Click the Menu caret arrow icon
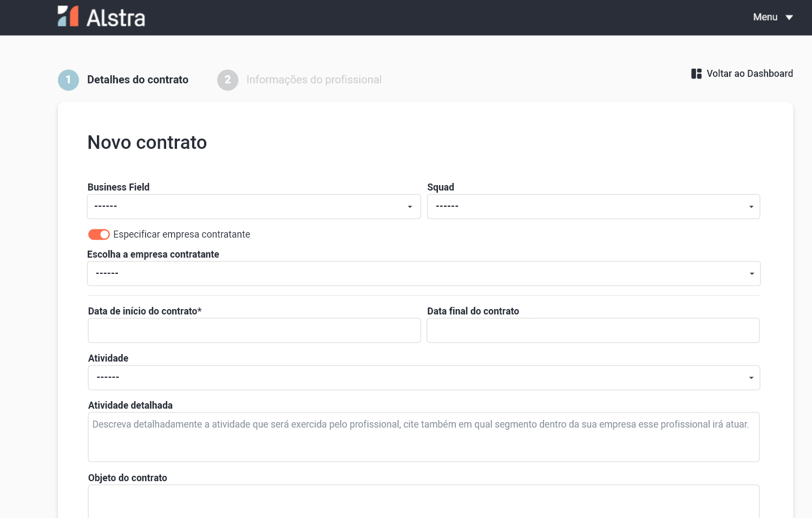This screenshot has width=812, height=518. click(789, 17)
